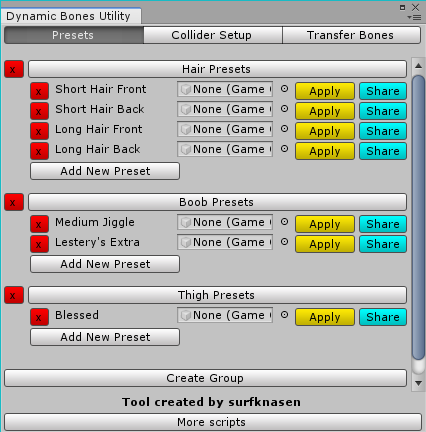Remove the Long Hair Back preset
The image size is (426, 432).
39,151
